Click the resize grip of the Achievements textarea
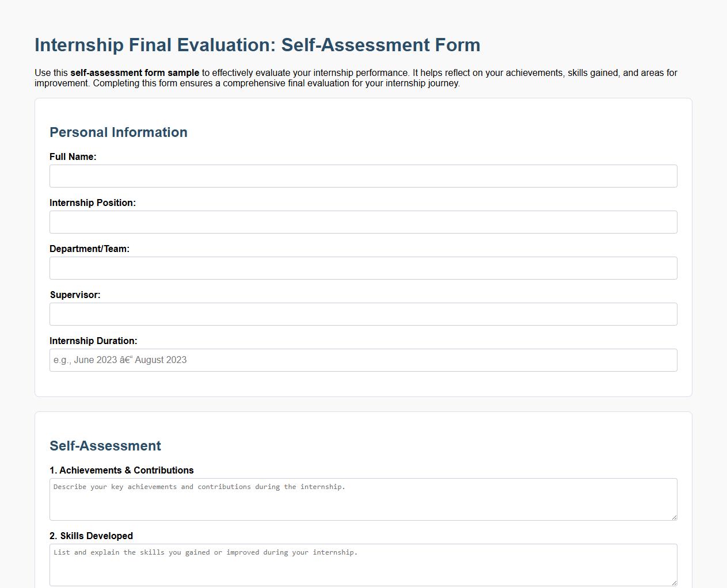Screen dimensions: 727x588 pos(675,518)
